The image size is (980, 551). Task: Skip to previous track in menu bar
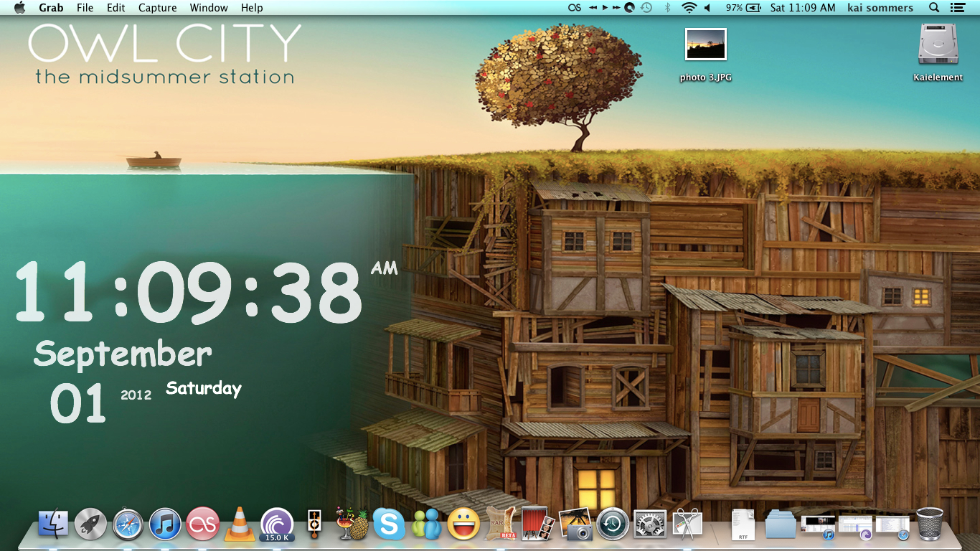[x=593, y=8]
